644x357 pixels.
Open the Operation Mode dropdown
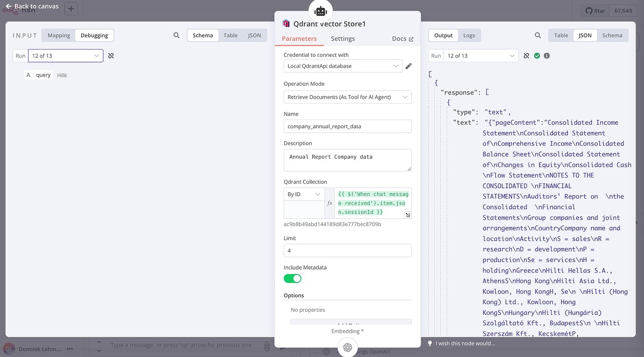[348, 97]
